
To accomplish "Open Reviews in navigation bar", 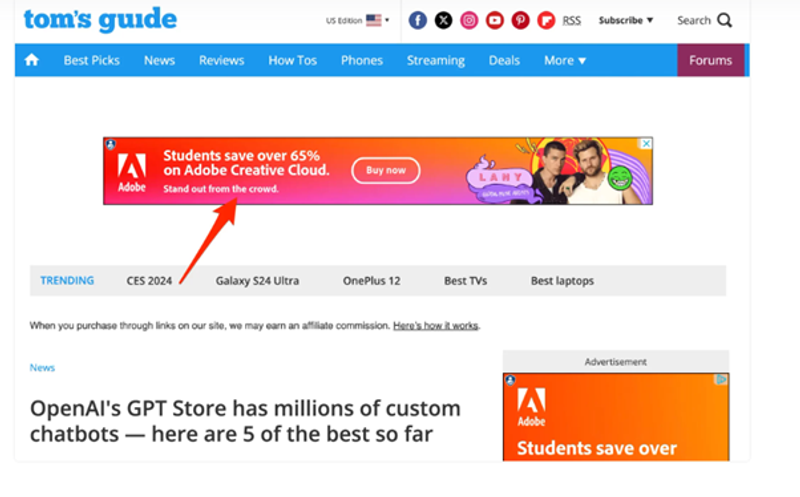I will point(221,61).
